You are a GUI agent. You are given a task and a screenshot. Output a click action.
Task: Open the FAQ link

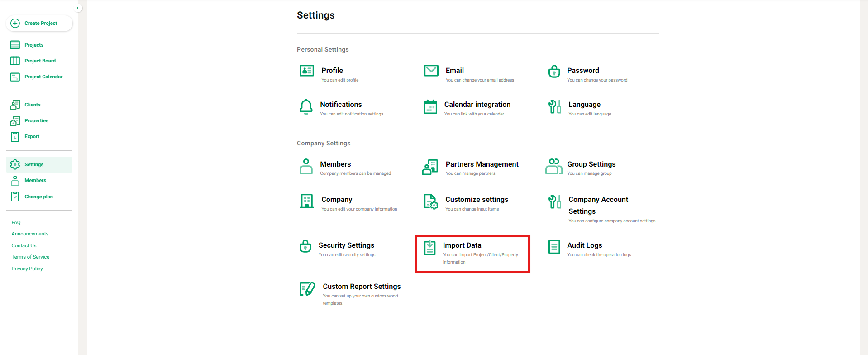tap(16, 222)
